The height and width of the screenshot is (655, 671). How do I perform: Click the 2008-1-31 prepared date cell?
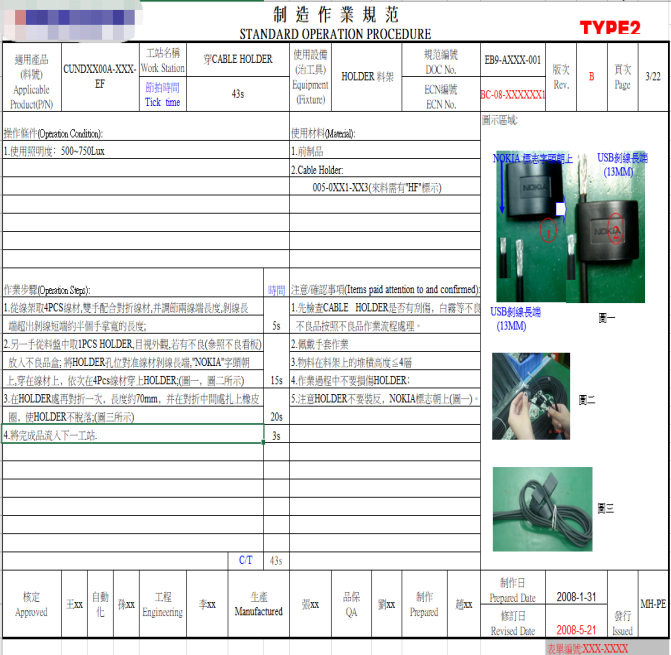pyautogui.click(x=575, y=596)
